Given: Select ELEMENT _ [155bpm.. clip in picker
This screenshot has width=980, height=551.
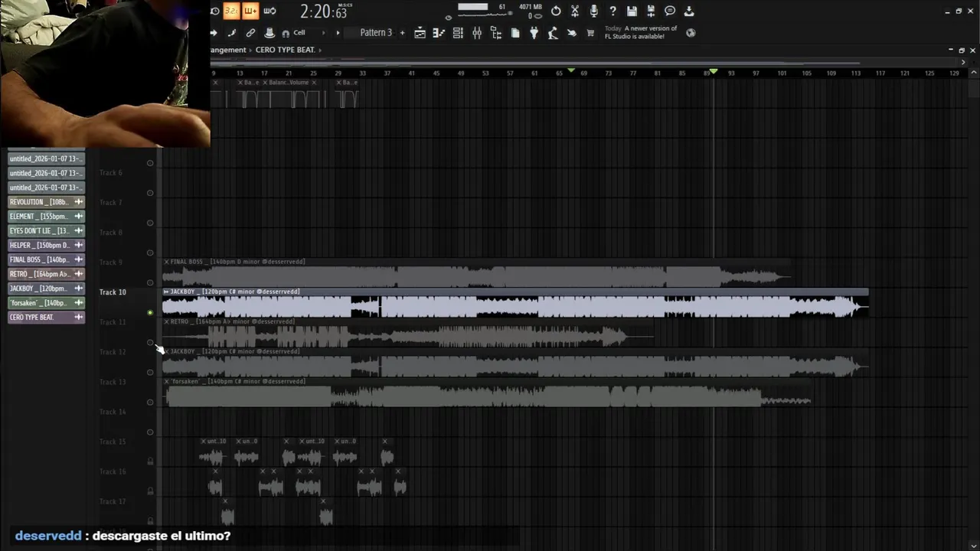Looking at the screenshot, I should pyautogui.click(x=46, y=217).
